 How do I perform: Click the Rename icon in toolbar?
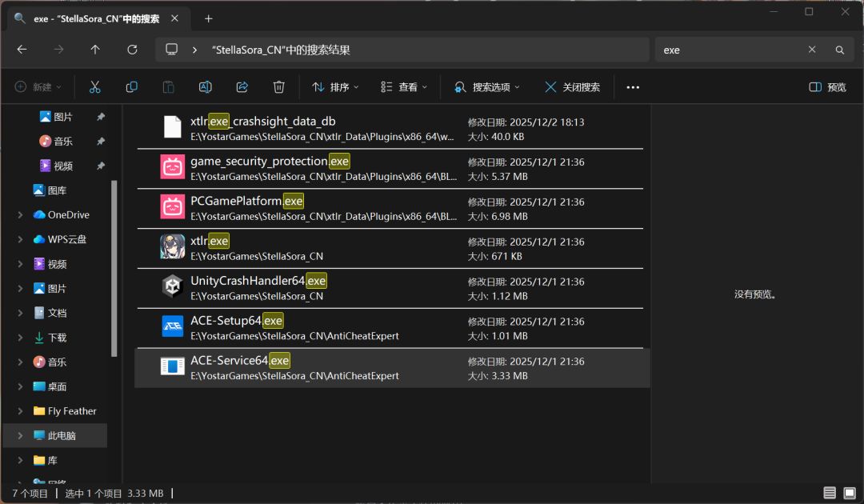tap(205, 87)
